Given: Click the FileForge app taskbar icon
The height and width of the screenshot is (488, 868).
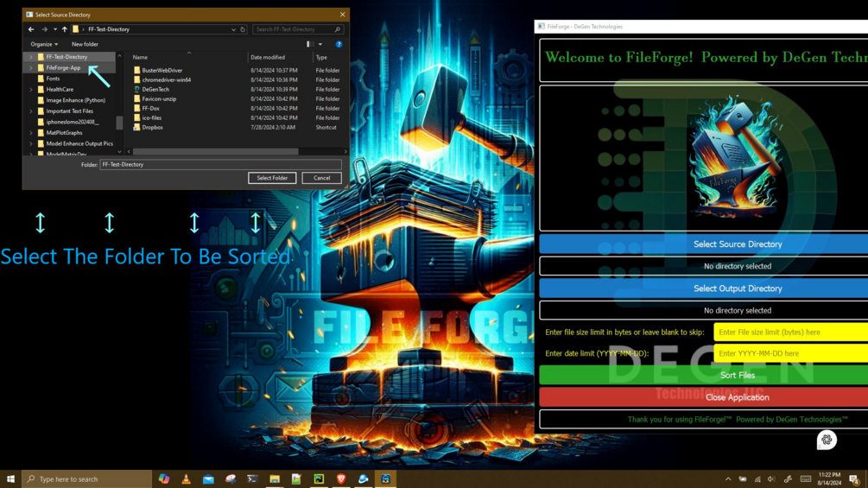Looking at the screenshot, I should 385,479.
